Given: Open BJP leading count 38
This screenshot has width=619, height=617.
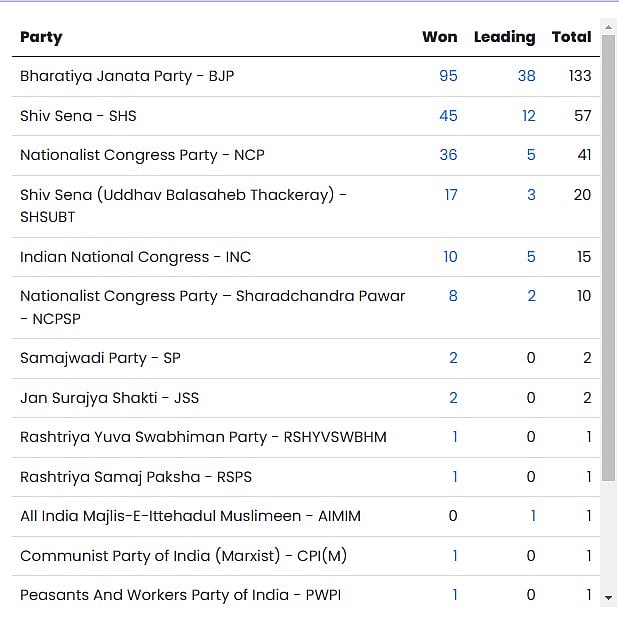Looking at the screenshot, I should [x=527, y=76].
